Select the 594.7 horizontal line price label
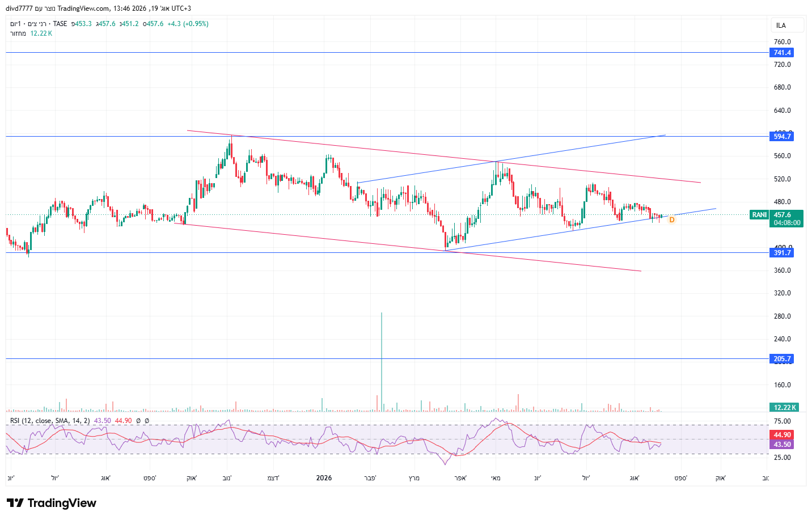The width and height of the screenshot is (812, 520). point(782,136)
